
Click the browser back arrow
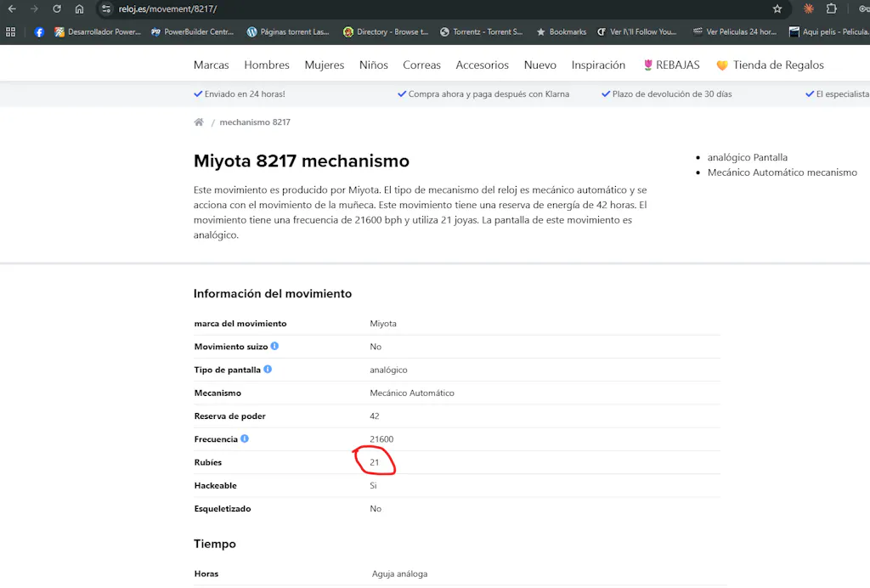[12, 9]
